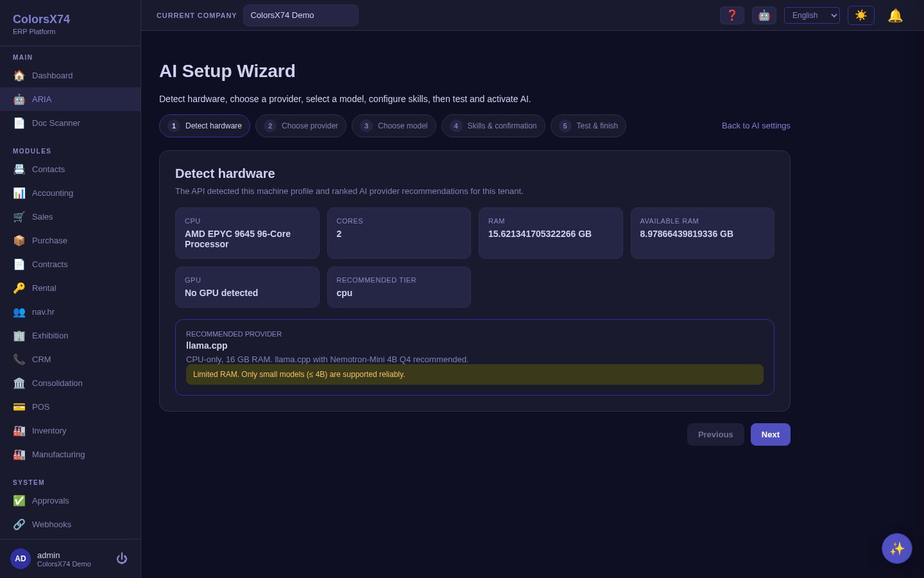Click the ColorsX74 ERP Platform logo
Viewport: 924px width, 578px height.
click(42, 24)
